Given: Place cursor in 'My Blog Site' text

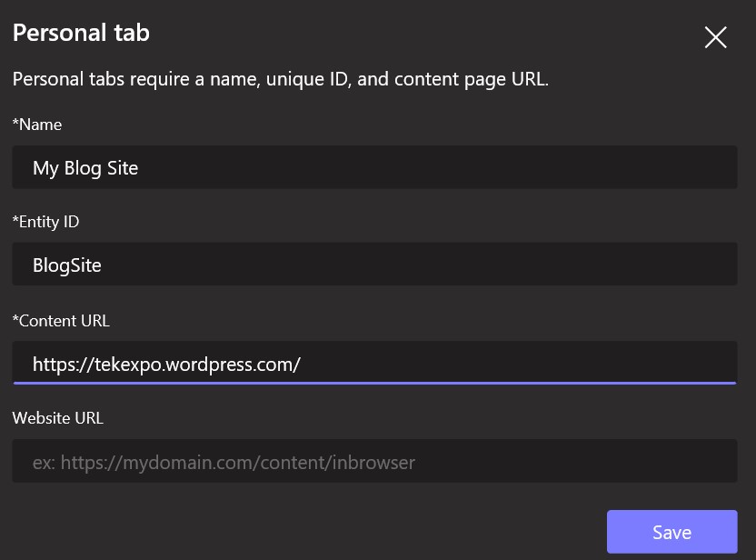Looking at the screenshot, I should point(85,168).
